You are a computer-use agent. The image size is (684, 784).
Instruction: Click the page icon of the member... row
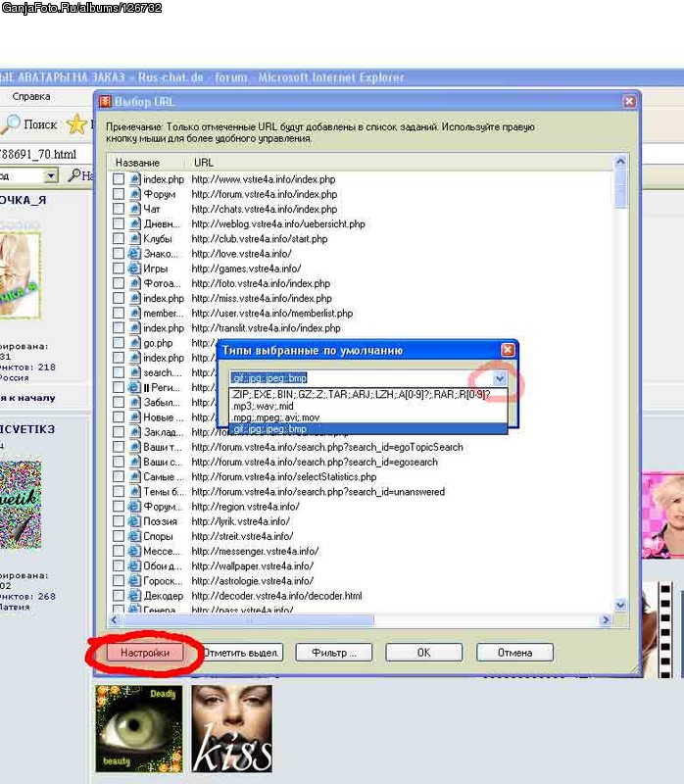[x=134, y=313]
